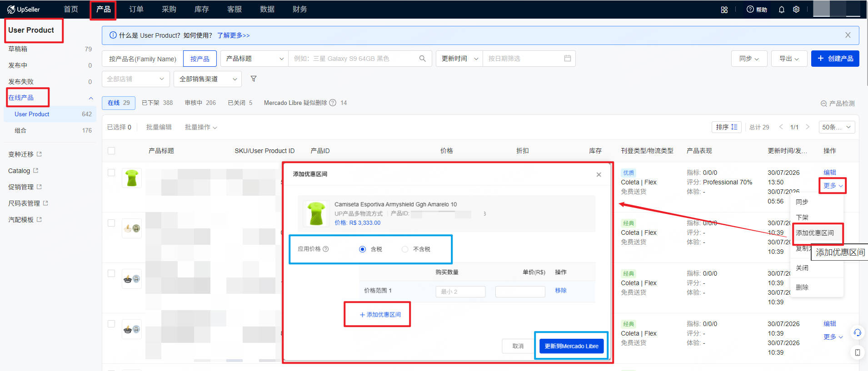The image size is (868, 371).
Task: Open 草稿箱 in sidebar
Action: click(18, 49)
